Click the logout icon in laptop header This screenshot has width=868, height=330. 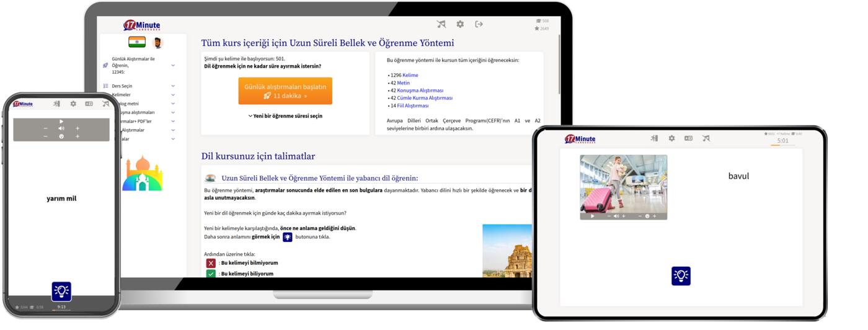pos(479,24)
